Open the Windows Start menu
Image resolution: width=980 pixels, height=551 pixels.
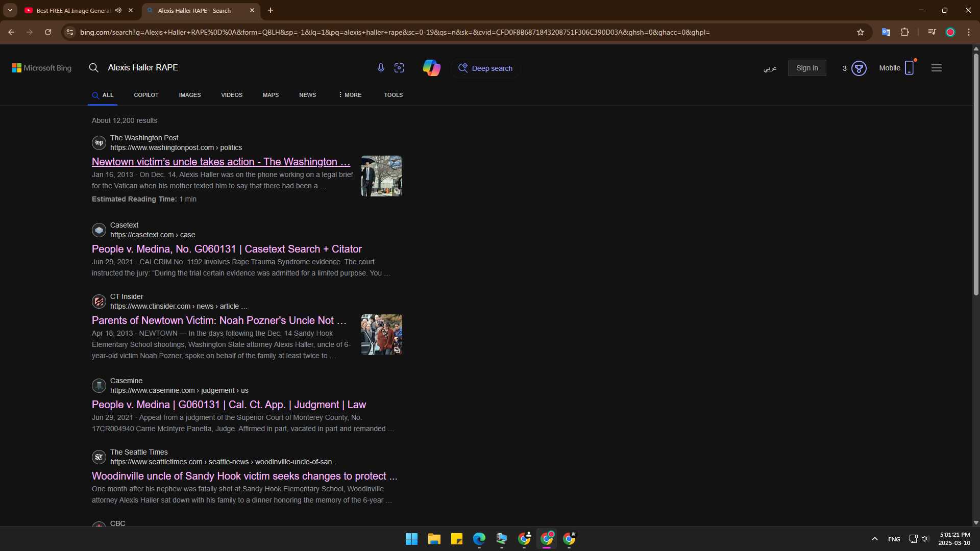point(411,539)
